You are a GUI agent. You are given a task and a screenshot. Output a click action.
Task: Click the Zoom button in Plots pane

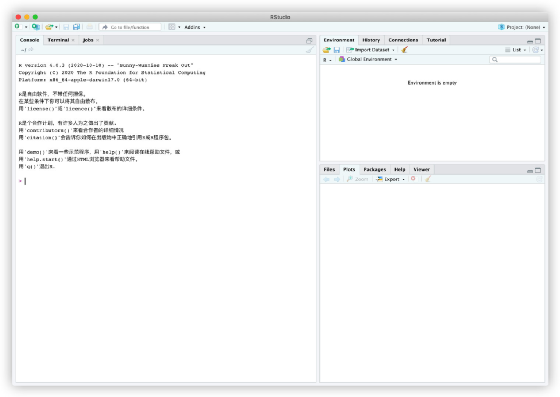tap(357, 179)
